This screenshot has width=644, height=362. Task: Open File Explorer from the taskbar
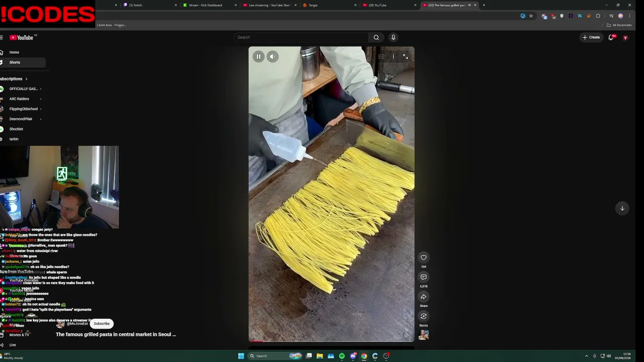click(319, 356)
